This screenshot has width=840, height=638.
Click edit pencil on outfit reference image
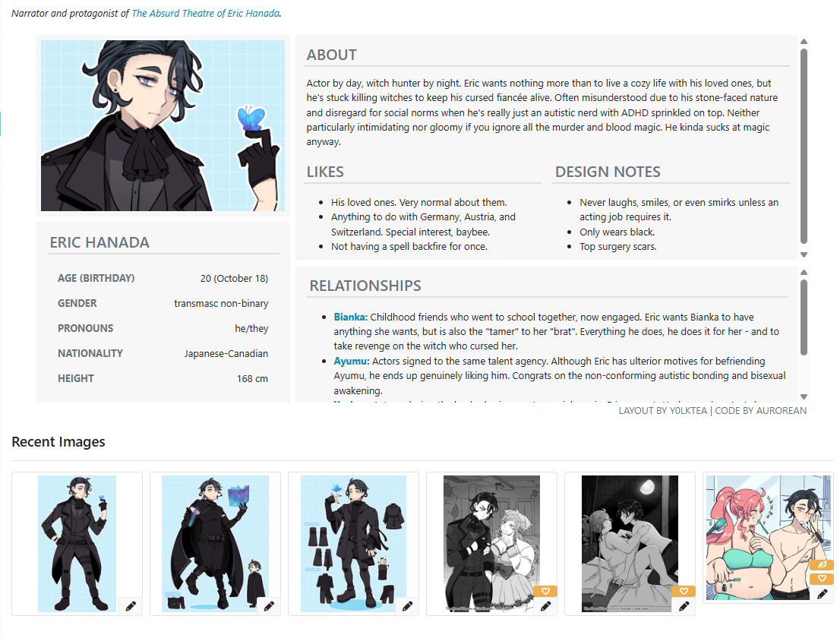point(407,606)
